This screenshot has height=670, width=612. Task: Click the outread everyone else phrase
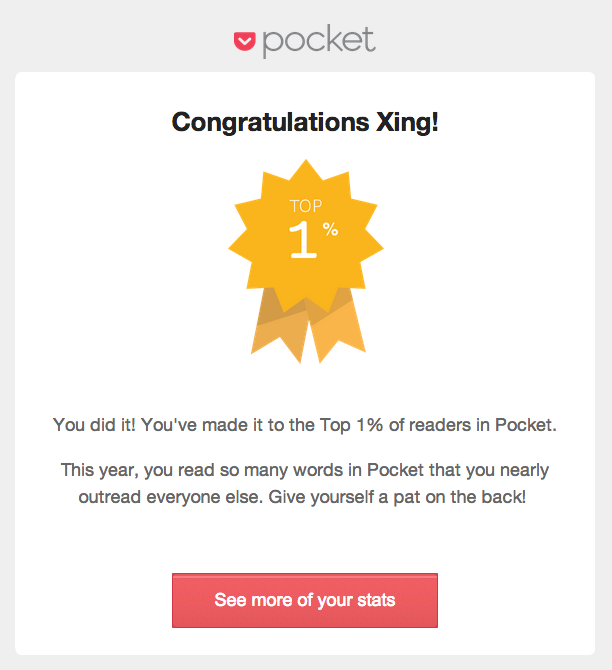[x=169, y=497]
